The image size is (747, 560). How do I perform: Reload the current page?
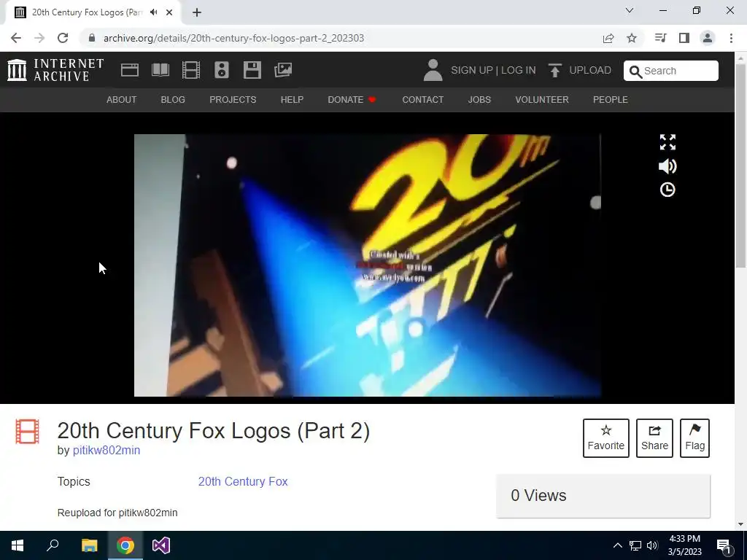click(x=63, y=38)
